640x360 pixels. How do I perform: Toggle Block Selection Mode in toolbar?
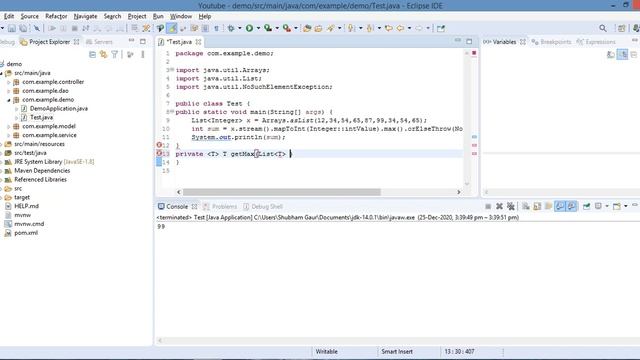point(205,28)
